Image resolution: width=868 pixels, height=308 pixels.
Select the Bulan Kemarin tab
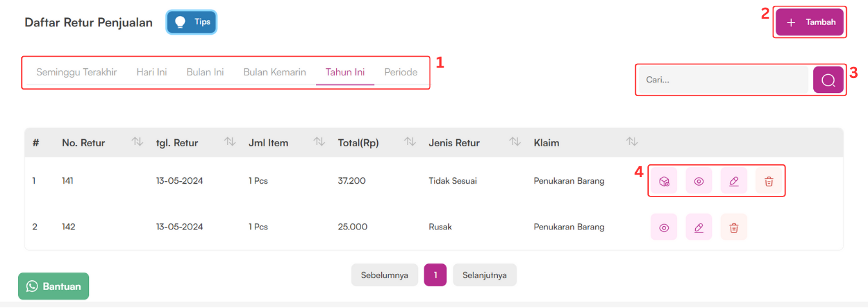275,72
